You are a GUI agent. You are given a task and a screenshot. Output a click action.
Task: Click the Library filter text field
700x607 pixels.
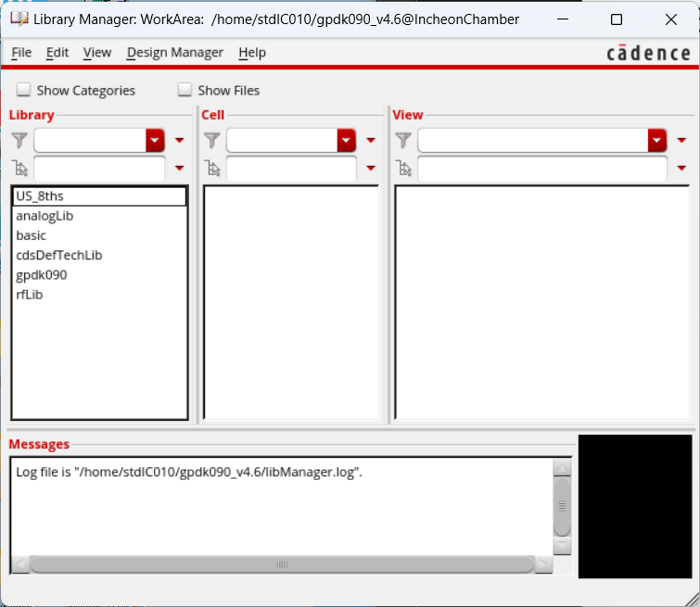point(90,141)
